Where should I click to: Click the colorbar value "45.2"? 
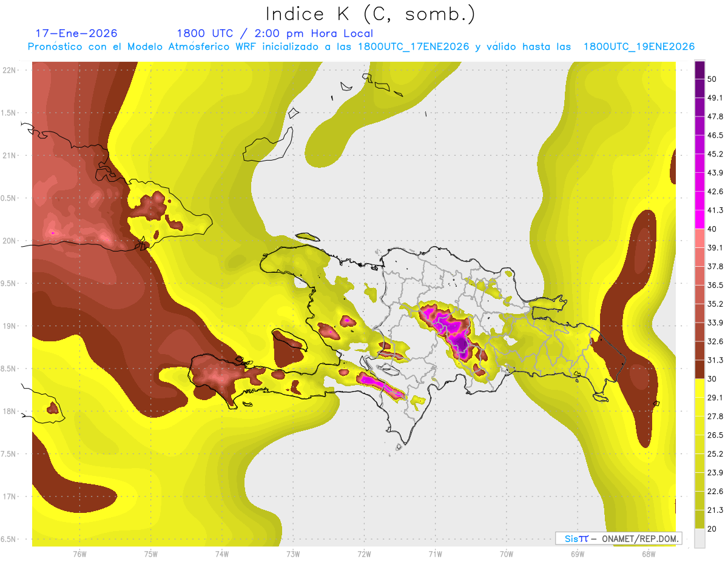715,154
